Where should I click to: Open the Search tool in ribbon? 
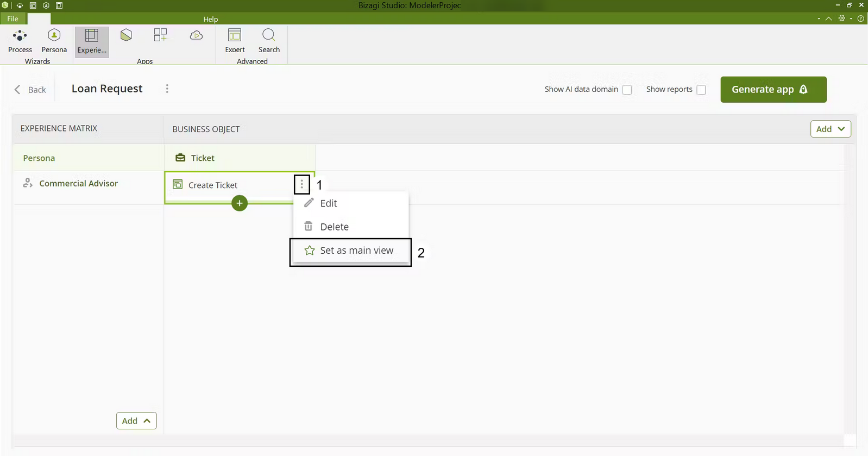tap(269, 41)
